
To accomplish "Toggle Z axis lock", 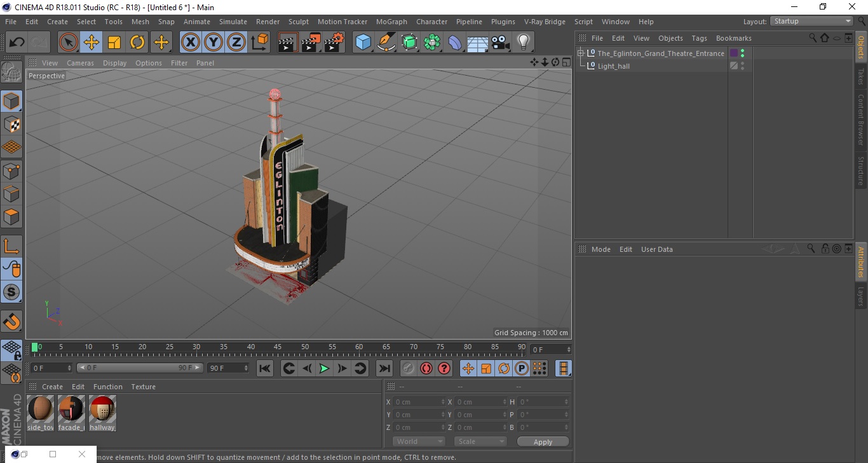I will (x=236, y=43).
